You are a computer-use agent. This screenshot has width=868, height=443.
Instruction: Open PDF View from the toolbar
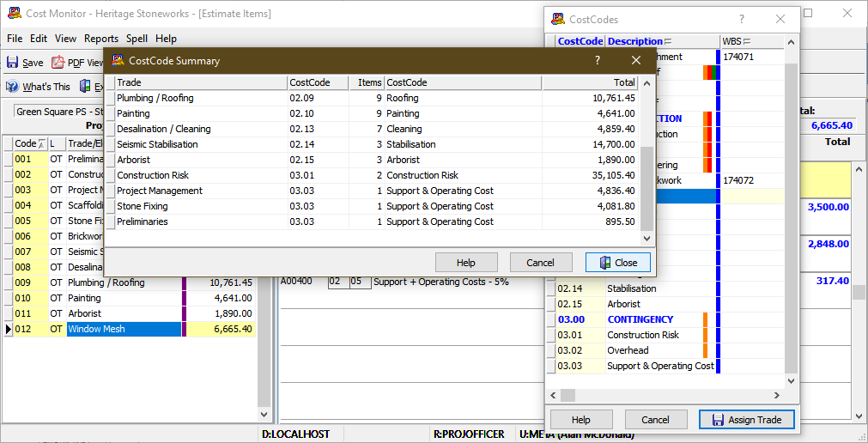77,63
